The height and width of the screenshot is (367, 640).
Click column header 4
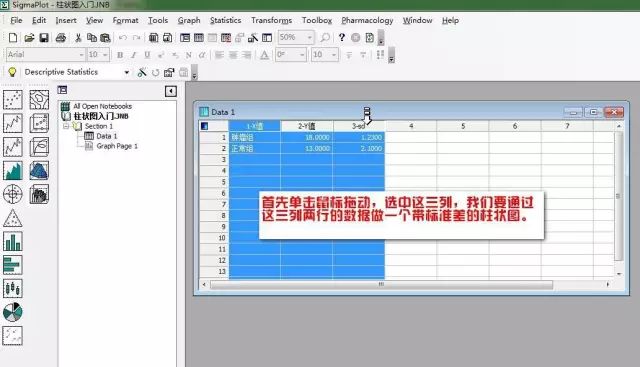point(411,126)
